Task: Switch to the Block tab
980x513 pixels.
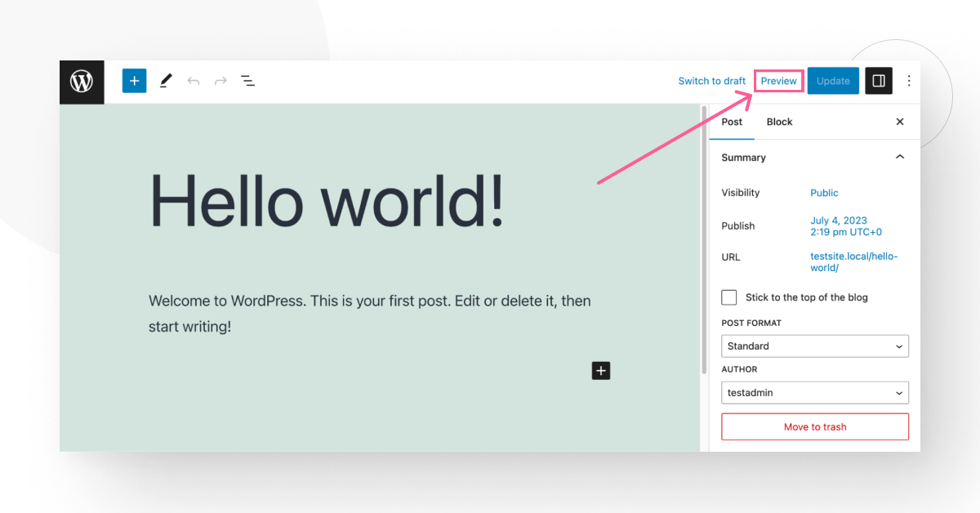Action: click(x=779, y=122)
